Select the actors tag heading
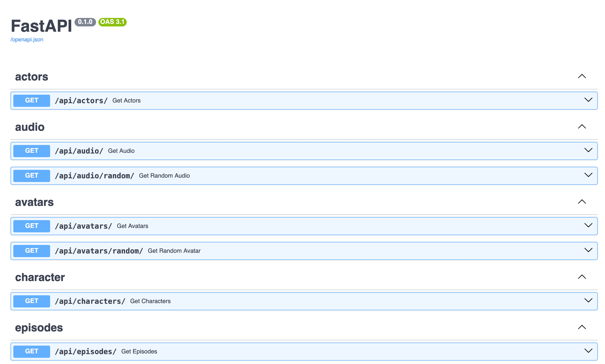This screenshot has height=364, width=605. (32, 77)
